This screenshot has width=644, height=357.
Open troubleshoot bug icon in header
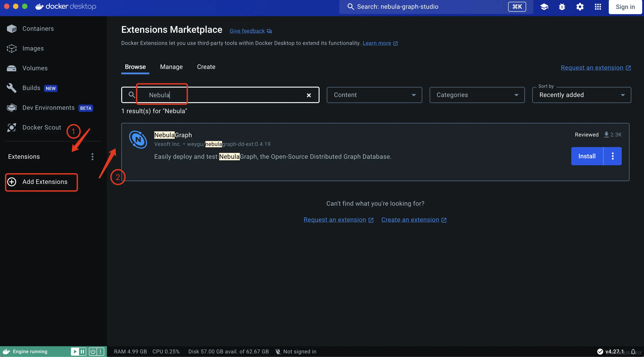tap(562, 7)
